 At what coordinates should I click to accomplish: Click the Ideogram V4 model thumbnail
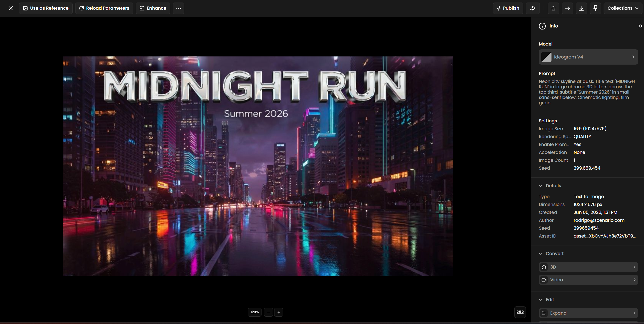pos(546,57)
